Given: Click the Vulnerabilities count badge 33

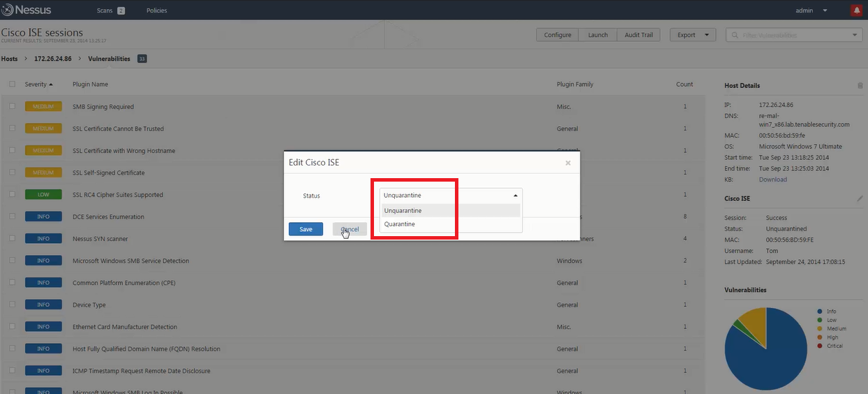Looking at the screenshot, I should tap(142, 59).
